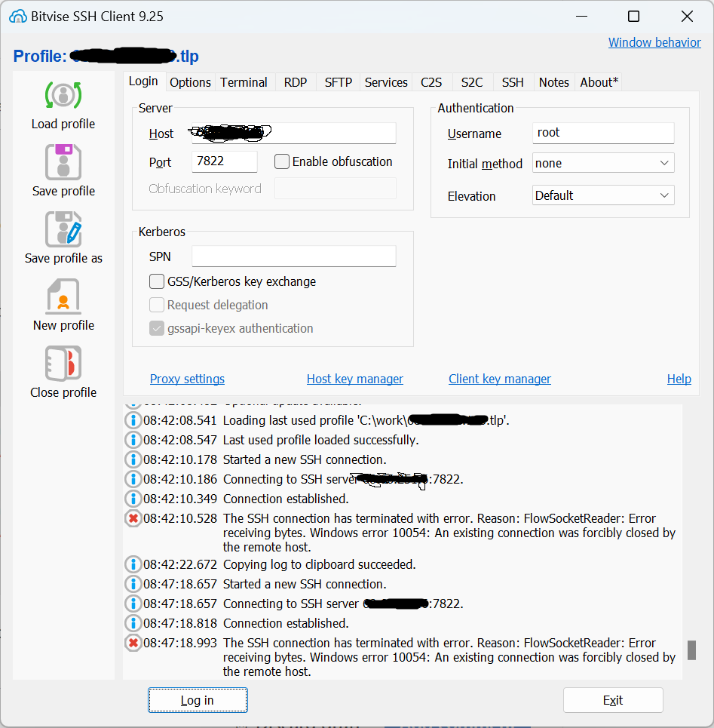Click red error icon at 08:42:10.528

pyautogui.click(x=133, y=518)
